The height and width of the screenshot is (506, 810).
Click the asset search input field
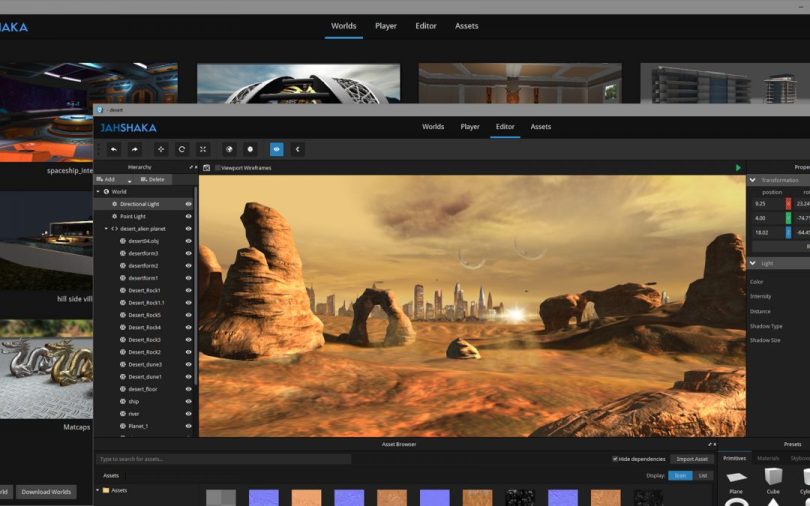[x=223, y=459]
